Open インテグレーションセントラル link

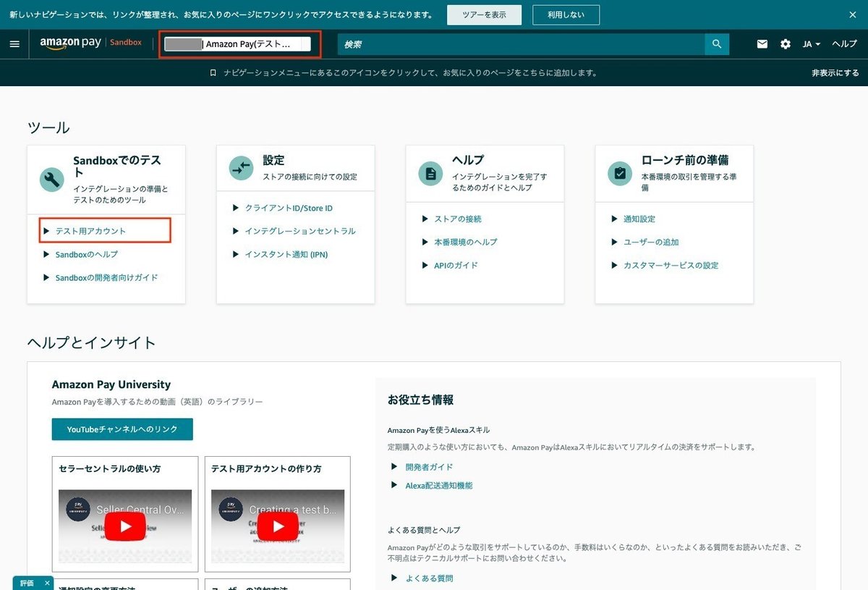click(x=300, y=231)
